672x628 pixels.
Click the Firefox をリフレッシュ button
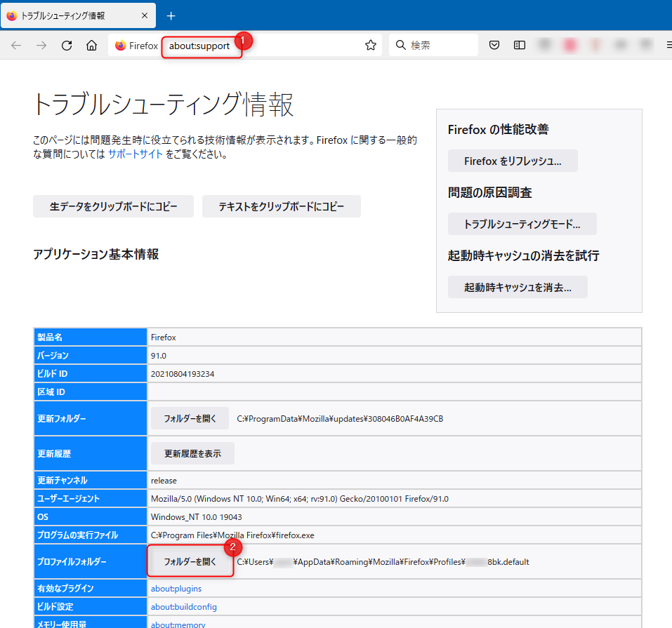coord(513,161)
